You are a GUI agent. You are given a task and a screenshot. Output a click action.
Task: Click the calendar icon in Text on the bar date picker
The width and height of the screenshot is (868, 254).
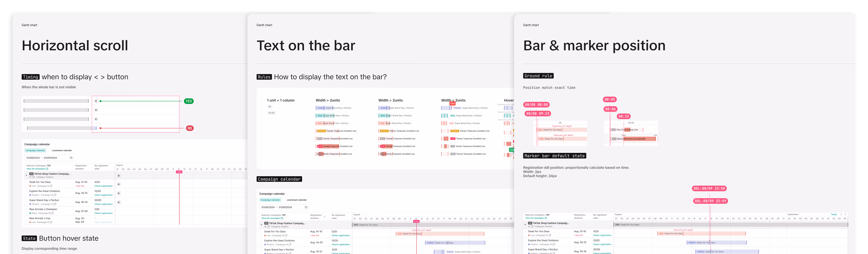coord(306,207)
